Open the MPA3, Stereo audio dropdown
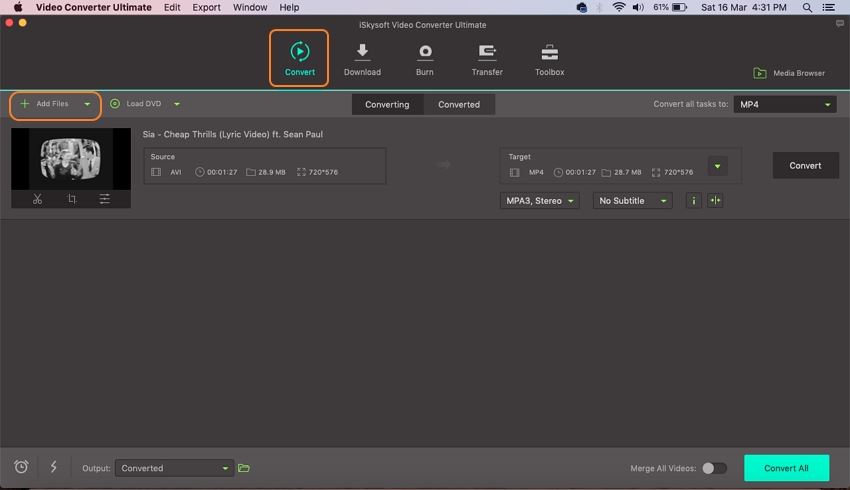This screenshot has width=850, height=490. (539, 201)
